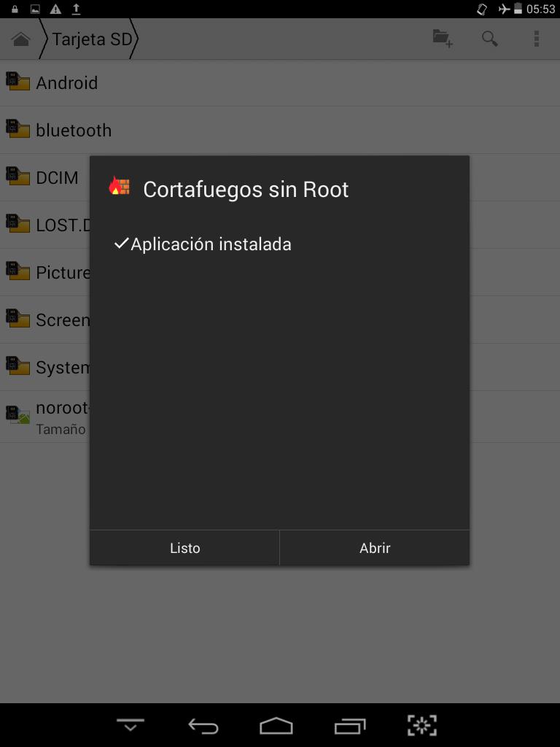The image size is (560, 747).
Task: Open the new folder icon
Action: coord(443,39)
